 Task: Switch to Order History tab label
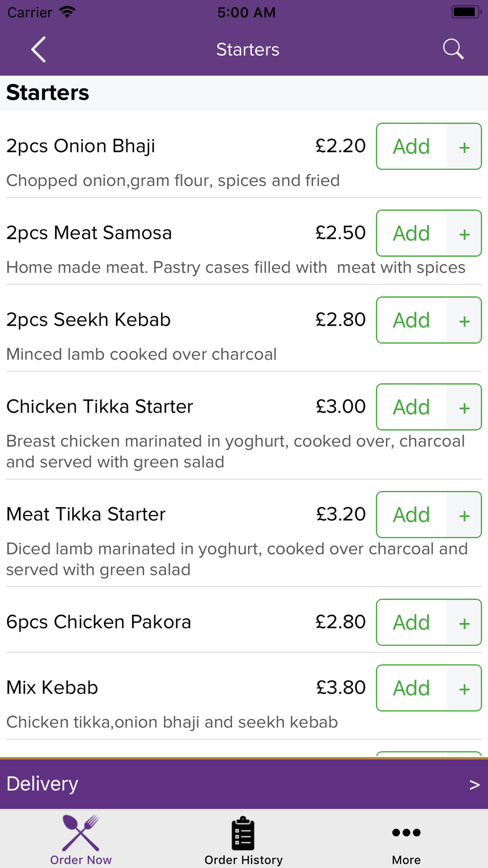(244, 860)
